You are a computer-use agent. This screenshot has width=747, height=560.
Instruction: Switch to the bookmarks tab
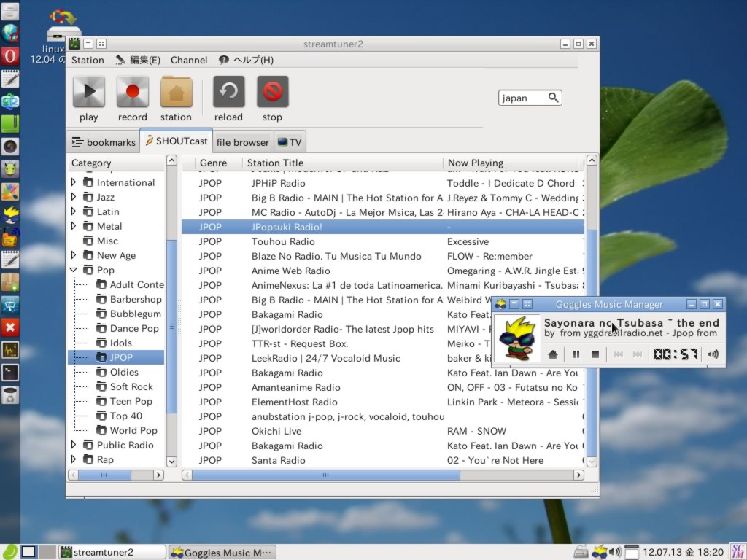(x=104, y=142)
